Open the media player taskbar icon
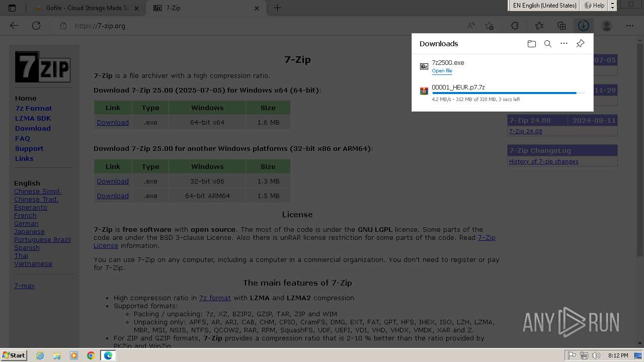 74,355
